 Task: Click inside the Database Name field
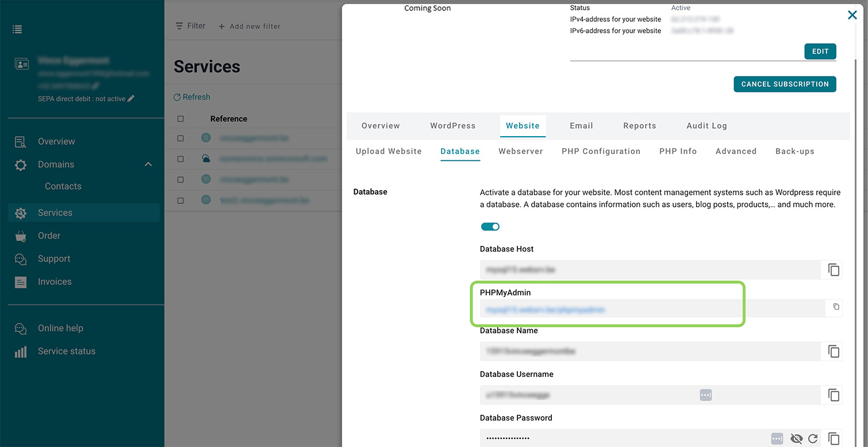click(x=650, y=351)
